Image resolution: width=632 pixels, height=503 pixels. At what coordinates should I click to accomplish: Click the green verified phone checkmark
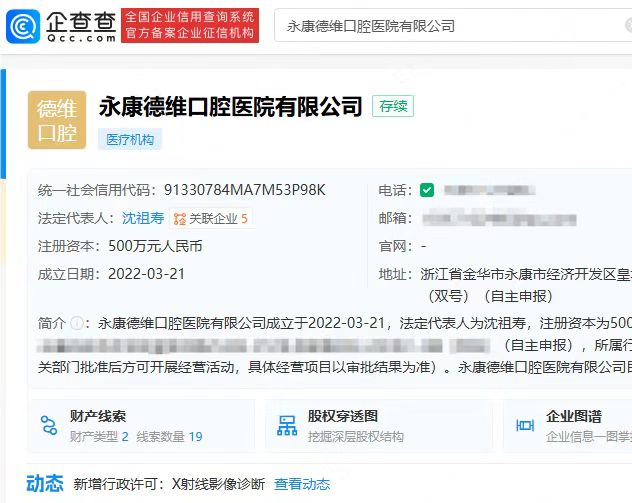(x=427, y=190)
